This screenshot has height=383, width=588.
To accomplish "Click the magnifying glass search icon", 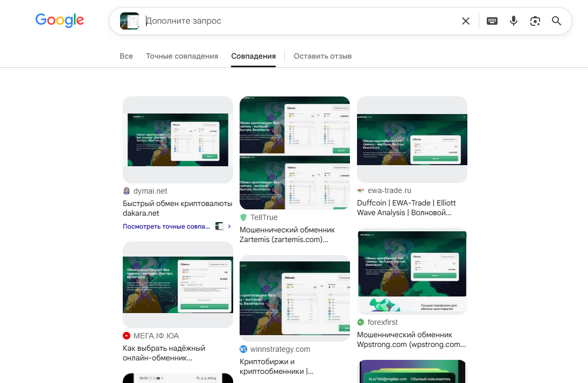I will point(557,21).
